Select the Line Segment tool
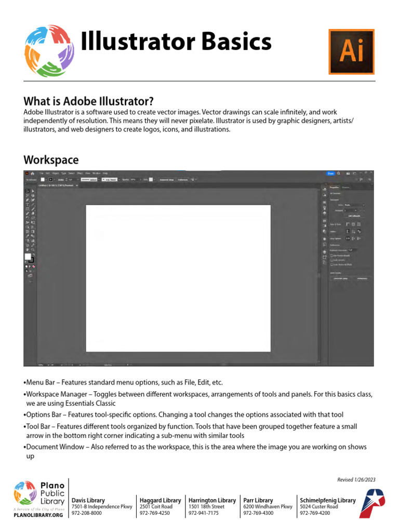 click(33, 205)
